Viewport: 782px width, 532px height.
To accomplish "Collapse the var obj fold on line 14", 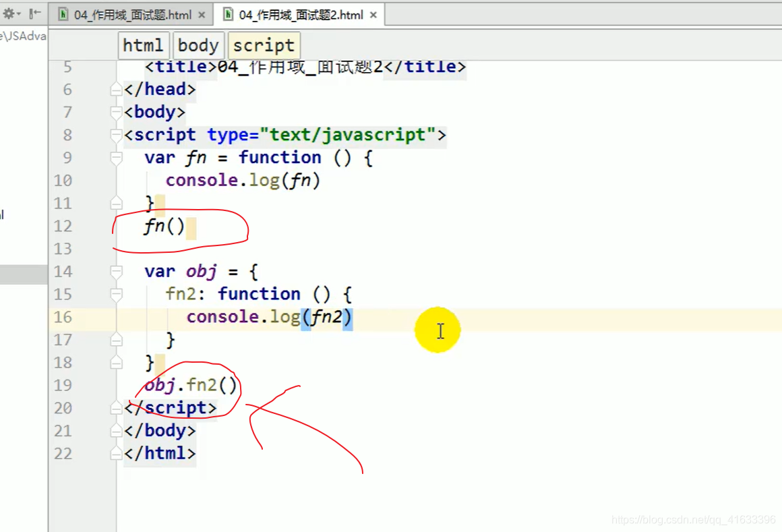I will pyautogui.click(x=116, y=272).
